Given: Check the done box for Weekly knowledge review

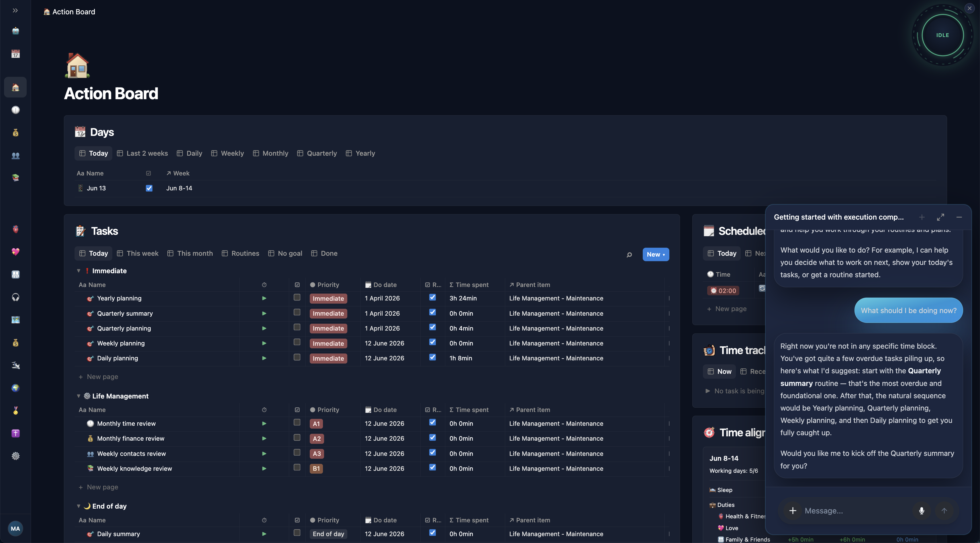Looking at the screenshot, I should (x=297, y=467).
